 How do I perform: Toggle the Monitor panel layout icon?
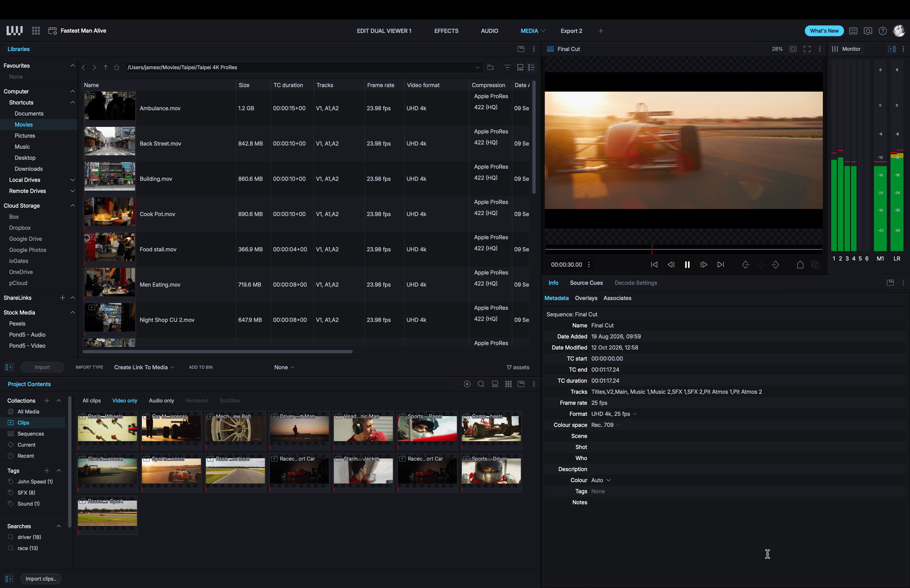(x=892, y=49)
